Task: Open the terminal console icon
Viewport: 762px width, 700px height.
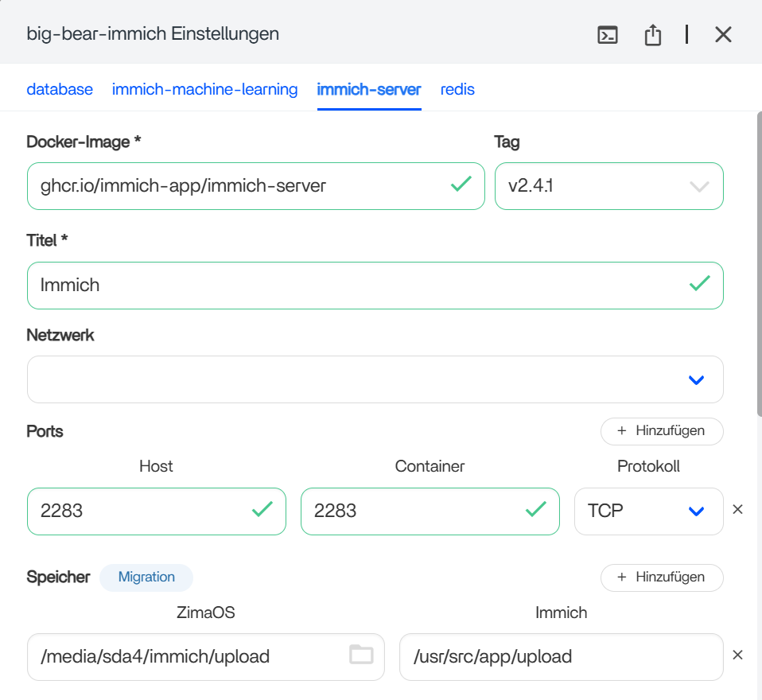Action: pyautogui.click(x=608, y=35)
